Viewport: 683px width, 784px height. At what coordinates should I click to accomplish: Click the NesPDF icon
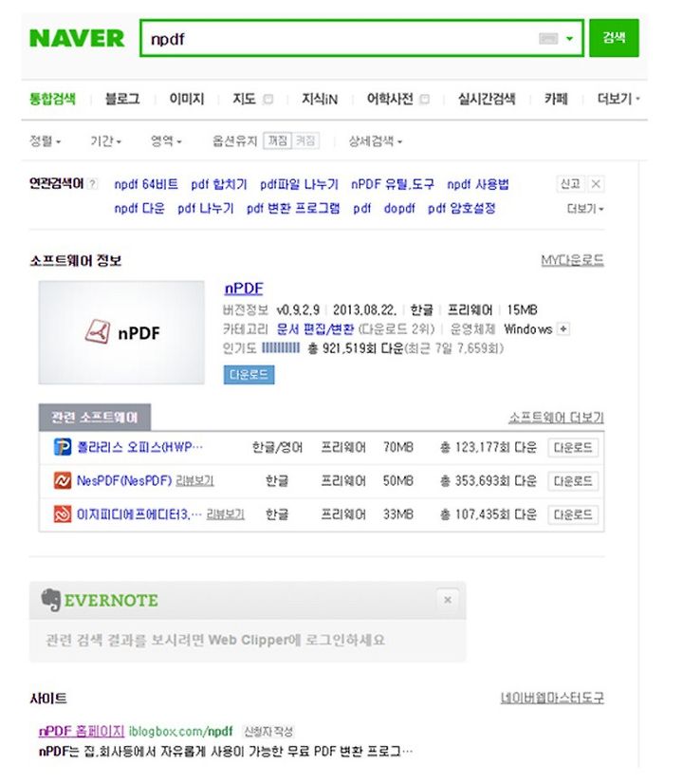[x=63, y=481]
